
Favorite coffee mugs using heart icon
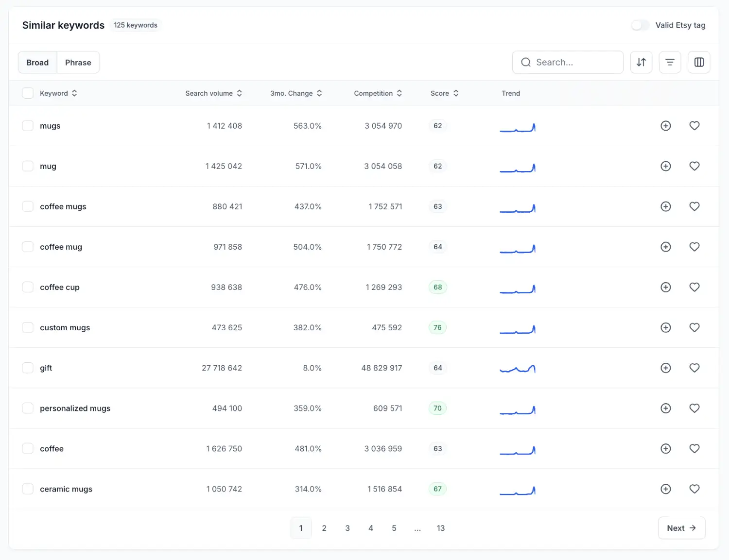pyautogui.click(x=694, y=206)
